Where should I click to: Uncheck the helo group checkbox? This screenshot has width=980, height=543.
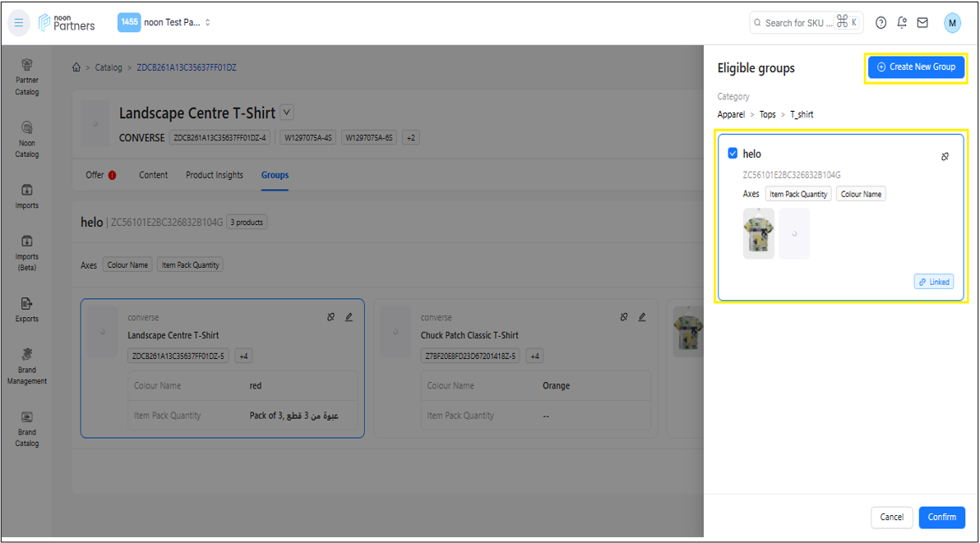click(x=733, y=154)
